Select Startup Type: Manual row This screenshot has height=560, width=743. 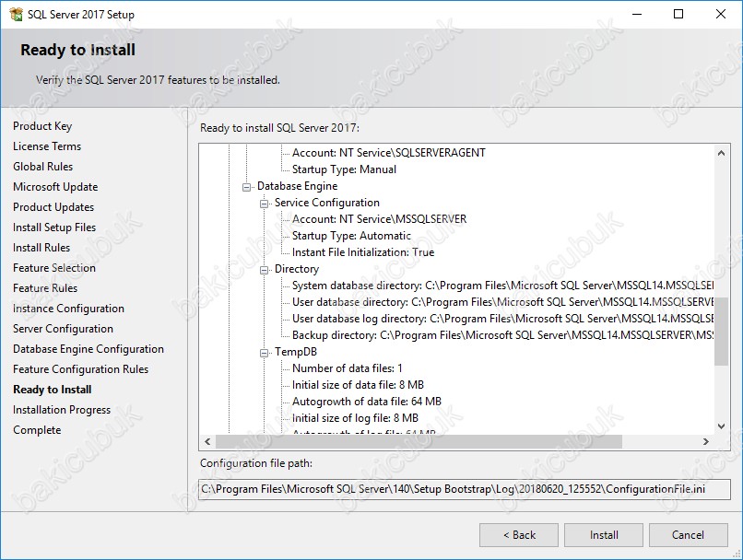tap(345, 169)
